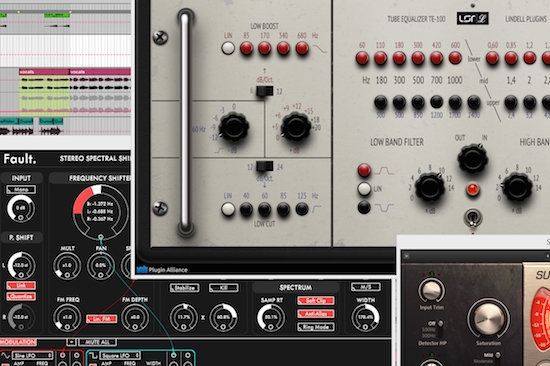Image resolution: width=550 pixels, height=366 pixels.
Task: Open the Sine LFO type dropdown
Action: [x=33, y=355]
